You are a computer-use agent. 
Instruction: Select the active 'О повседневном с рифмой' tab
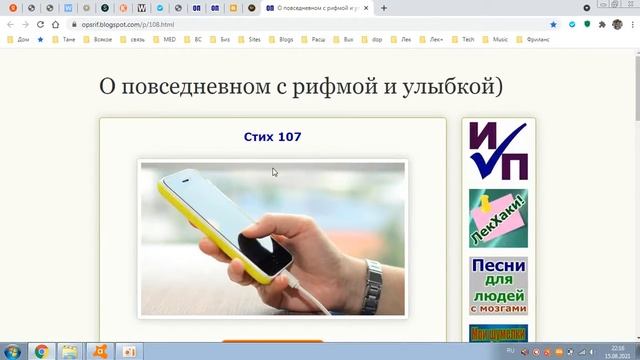click(x=318, y=8)
